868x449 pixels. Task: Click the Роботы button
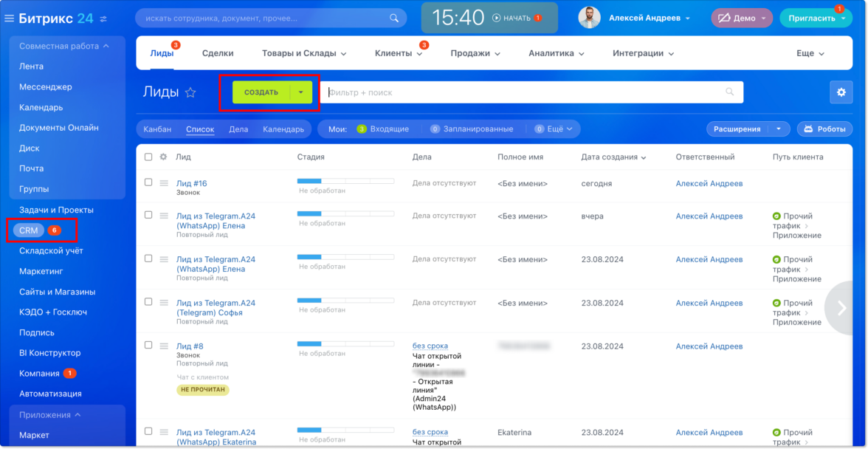pyautogui.click(x=824, y=129)
